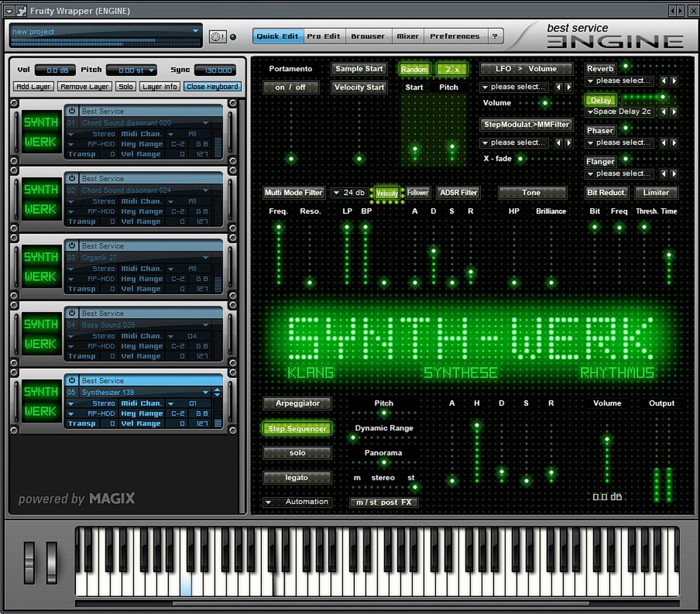Viewport: 700px width, 614px height.
Task: Open the Space Delay 2c dropdown
Action: coord(620,111)
